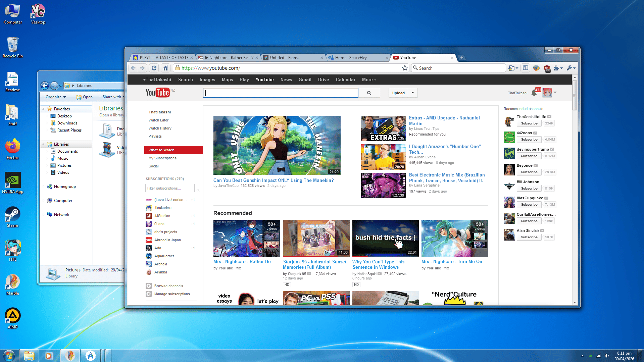Viewport: 644px width, 362px height.
Task: Open Gmail from the Google bar
Action: [x=305, y=80]
